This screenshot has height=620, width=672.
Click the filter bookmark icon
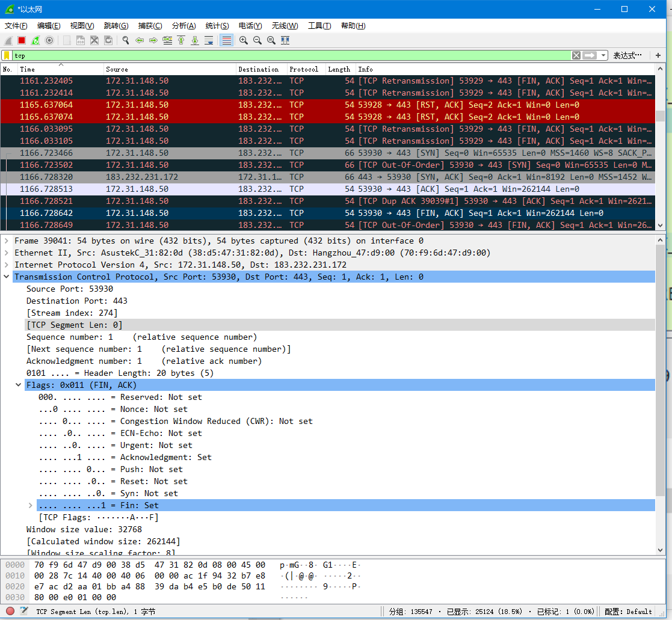pos(7,55)
